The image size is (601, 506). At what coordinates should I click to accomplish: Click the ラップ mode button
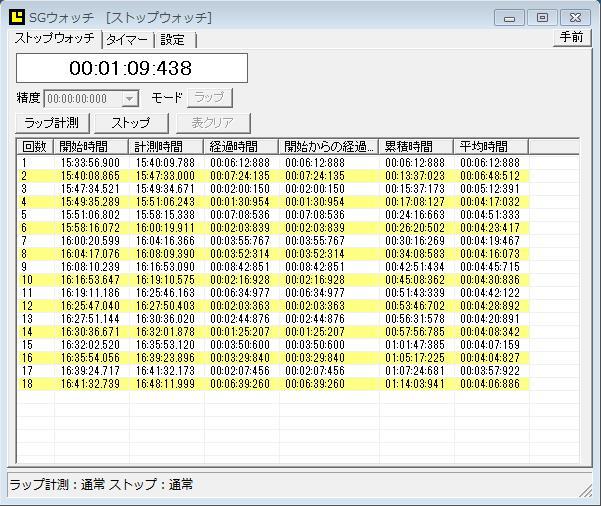point(210,98)
